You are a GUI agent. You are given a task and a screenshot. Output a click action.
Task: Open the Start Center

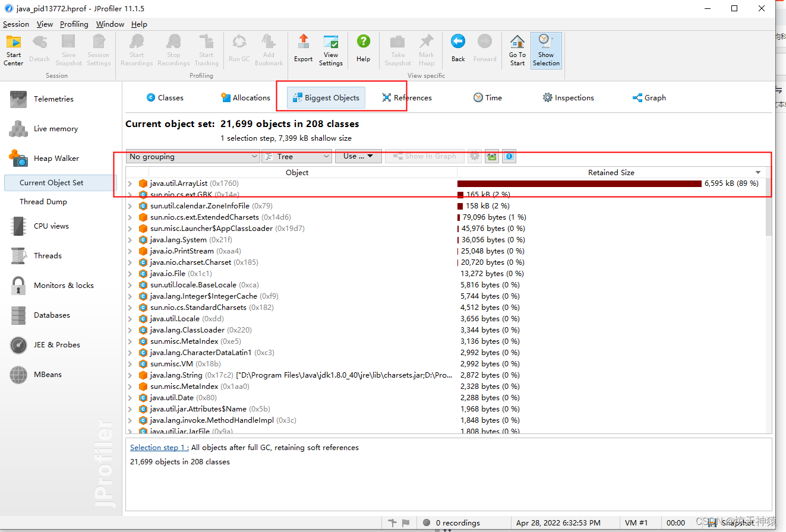14,50
